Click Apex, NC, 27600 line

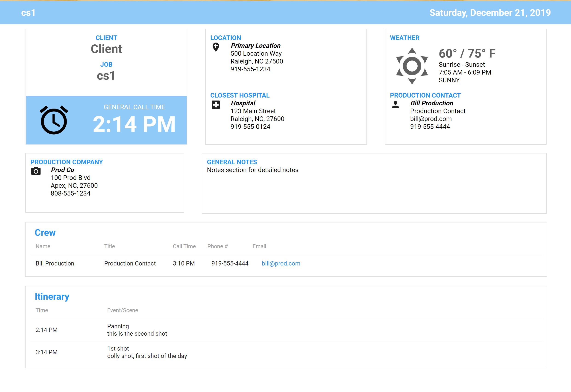[74, 186]
